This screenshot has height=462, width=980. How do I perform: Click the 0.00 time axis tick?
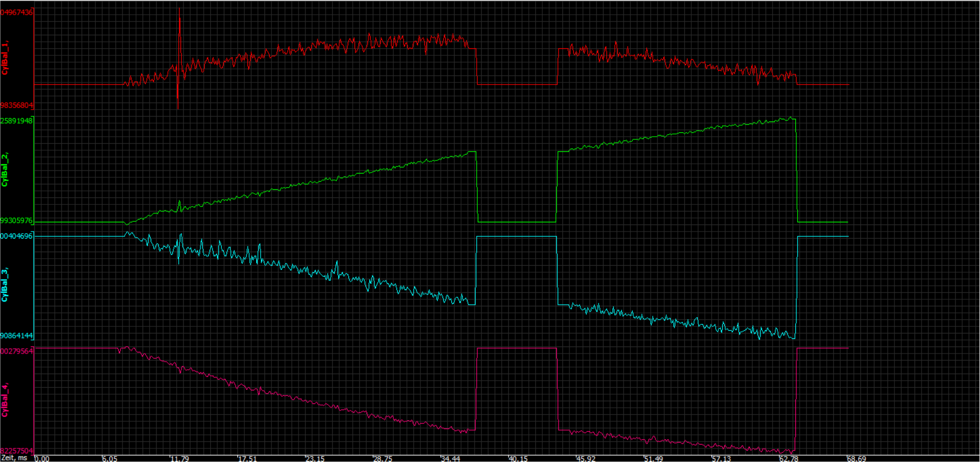[42, 459]
